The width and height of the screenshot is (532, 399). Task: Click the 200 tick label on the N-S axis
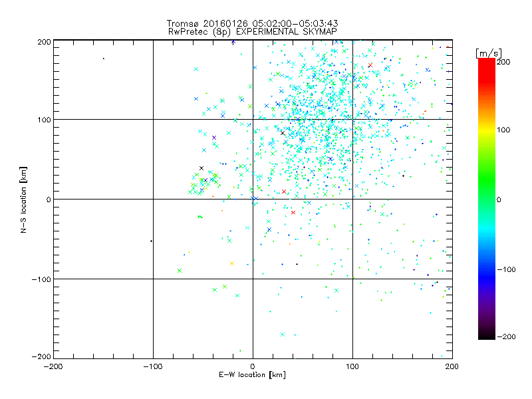click(x=44, y=42)
